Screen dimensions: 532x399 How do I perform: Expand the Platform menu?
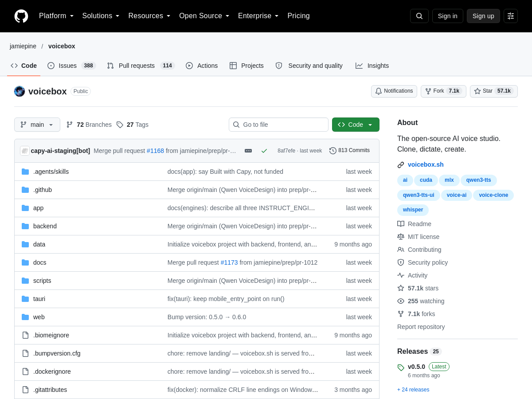pos(56,16)
